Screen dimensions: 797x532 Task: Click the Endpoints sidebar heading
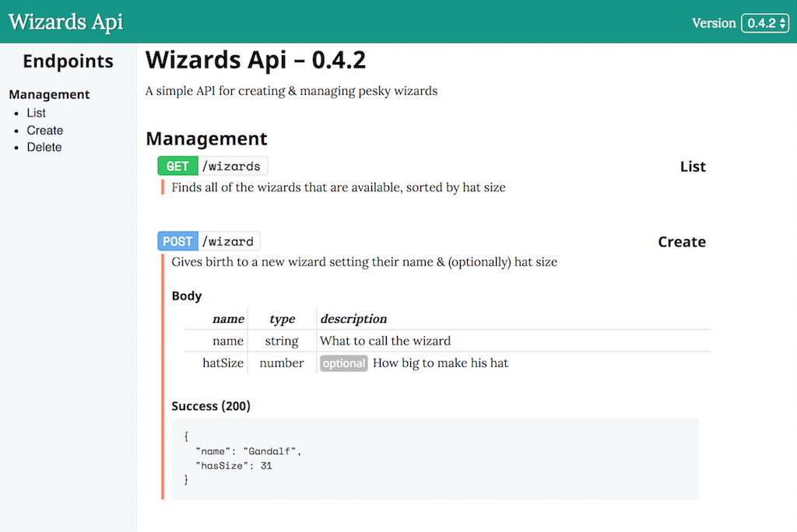(68, 61)
